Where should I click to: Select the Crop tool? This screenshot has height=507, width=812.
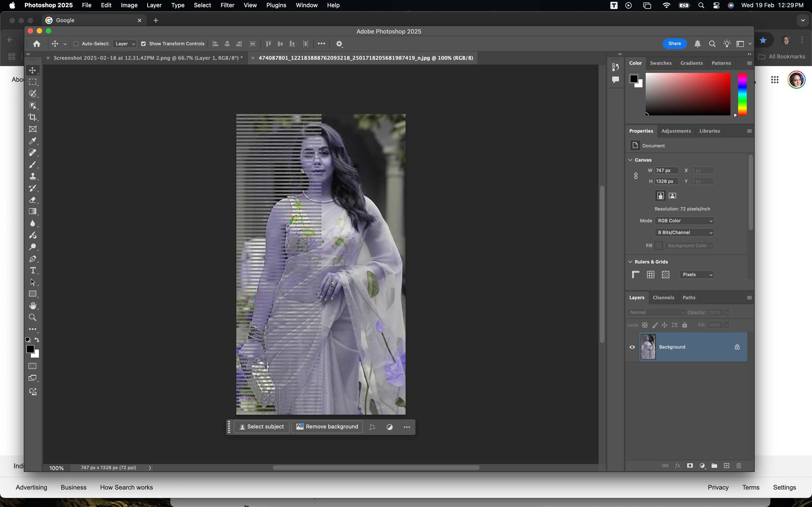(33, 117)
